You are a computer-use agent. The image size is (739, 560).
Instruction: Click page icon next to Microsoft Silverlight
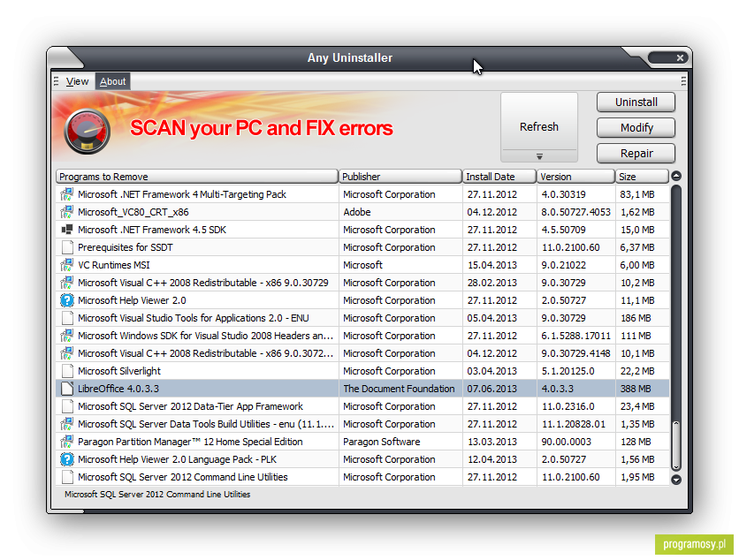coord(67,371)
